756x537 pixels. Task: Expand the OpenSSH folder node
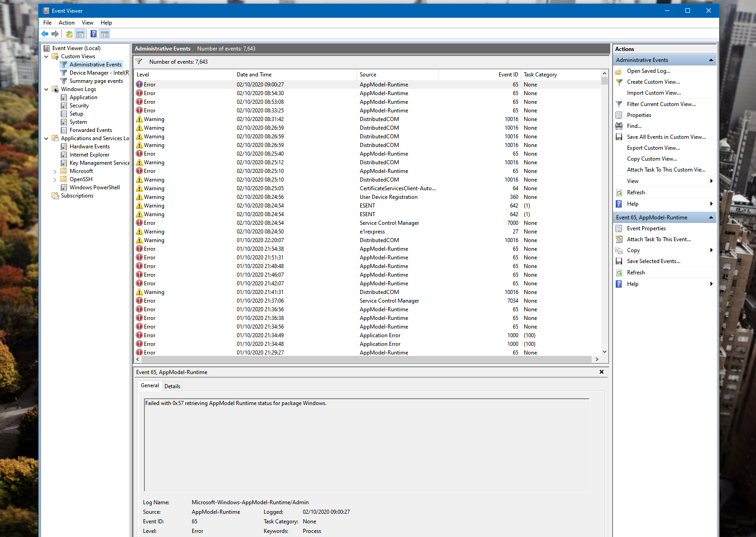[55, 180]
